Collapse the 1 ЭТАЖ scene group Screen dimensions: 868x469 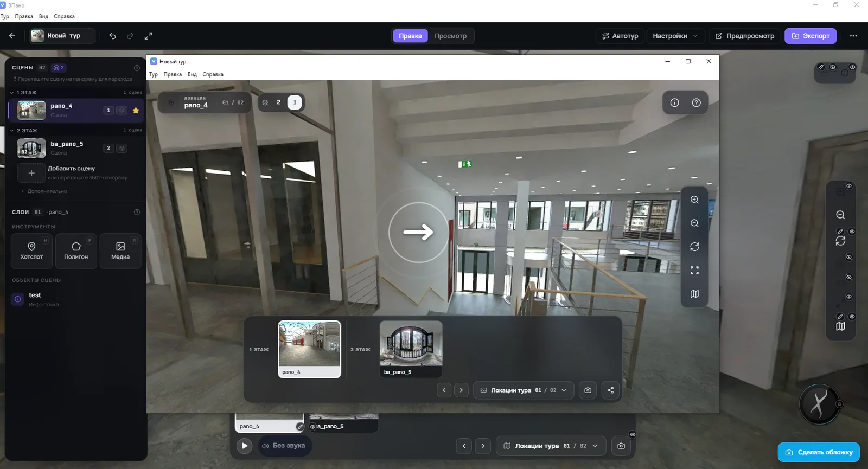(x=12, y=93)
